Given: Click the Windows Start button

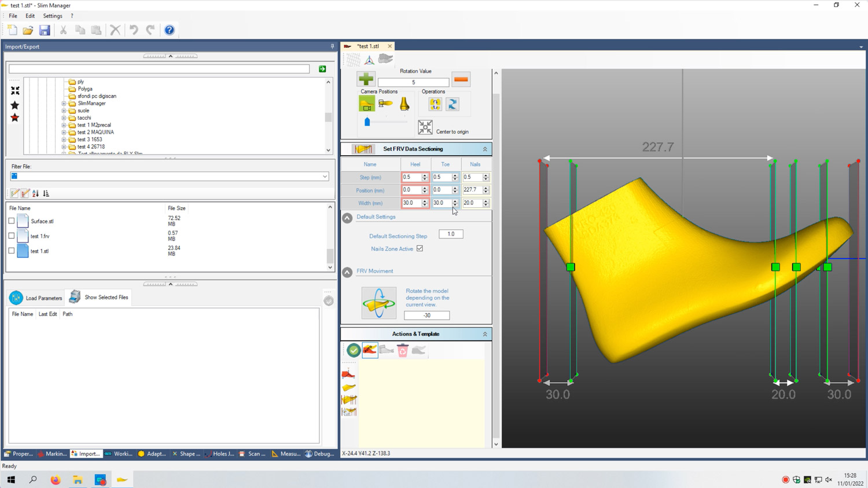Looking at the screenshot, I should [11, 480].
